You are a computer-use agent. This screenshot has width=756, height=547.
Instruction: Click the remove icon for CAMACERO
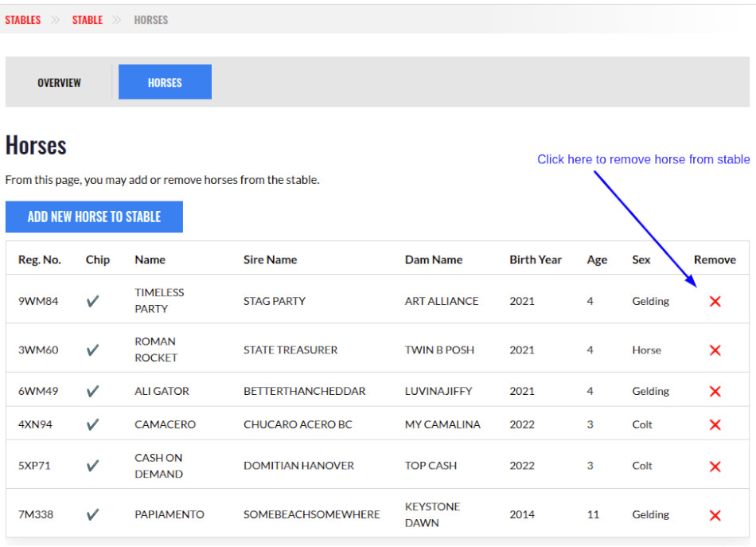[x=715, y=424]
